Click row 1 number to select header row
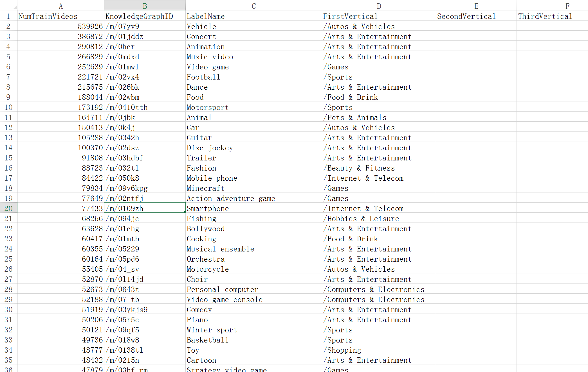This screenshot has width=588, height=372. [x=8, y=16]
